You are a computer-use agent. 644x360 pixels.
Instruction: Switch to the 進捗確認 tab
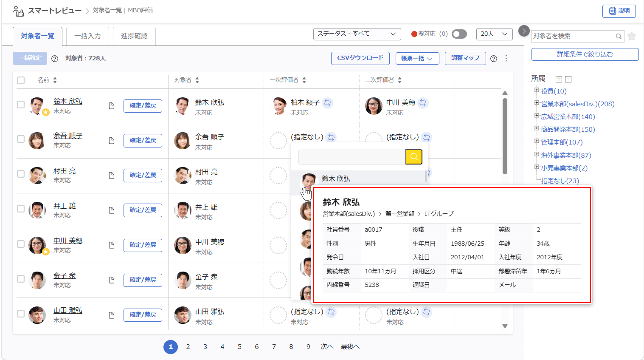134,36
